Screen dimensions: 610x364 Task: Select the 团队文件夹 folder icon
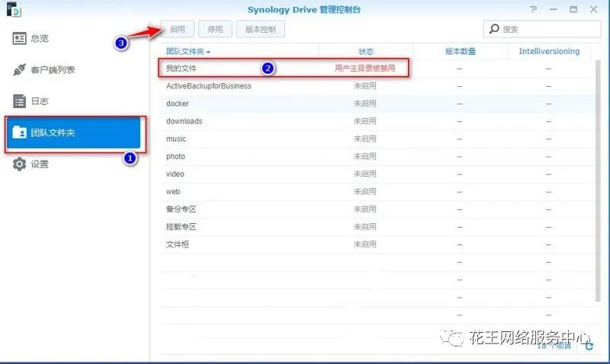coord(19,133)
